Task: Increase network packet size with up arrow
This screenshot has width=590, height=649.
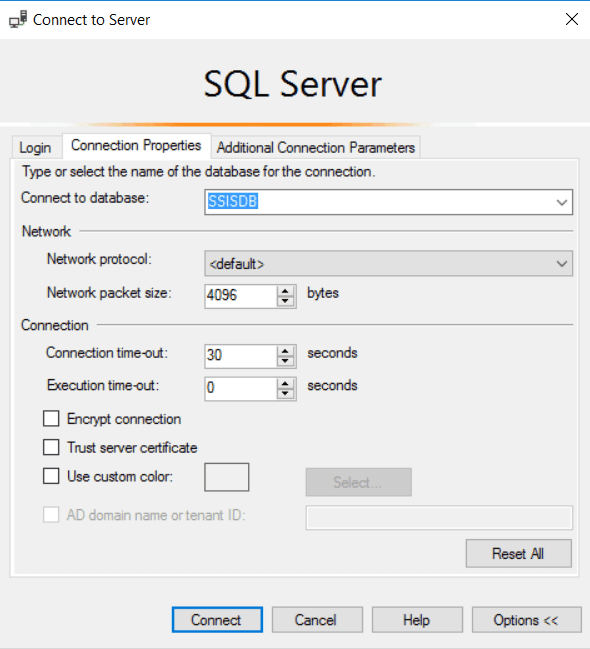Action: tap(285, 291)
